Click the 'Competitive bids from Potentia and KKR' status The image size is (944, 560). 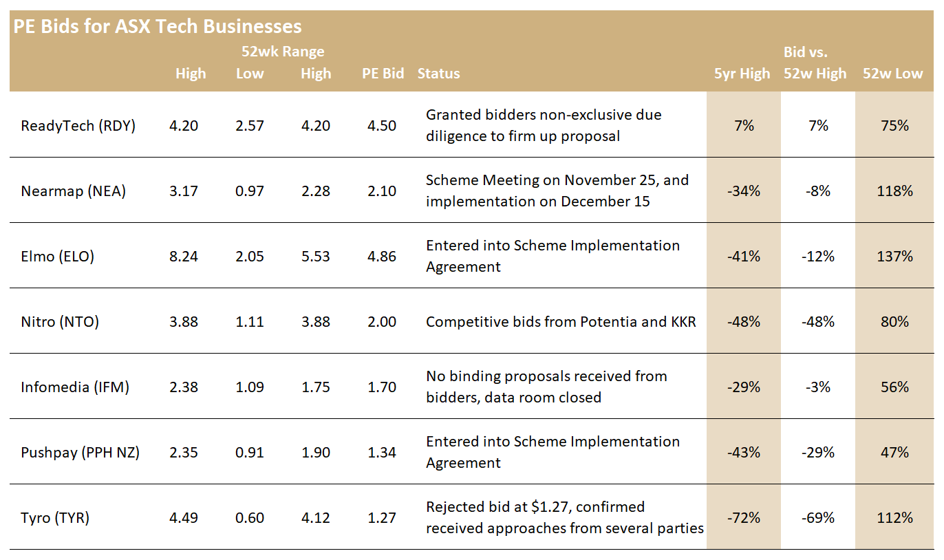(x=561, y=322)
